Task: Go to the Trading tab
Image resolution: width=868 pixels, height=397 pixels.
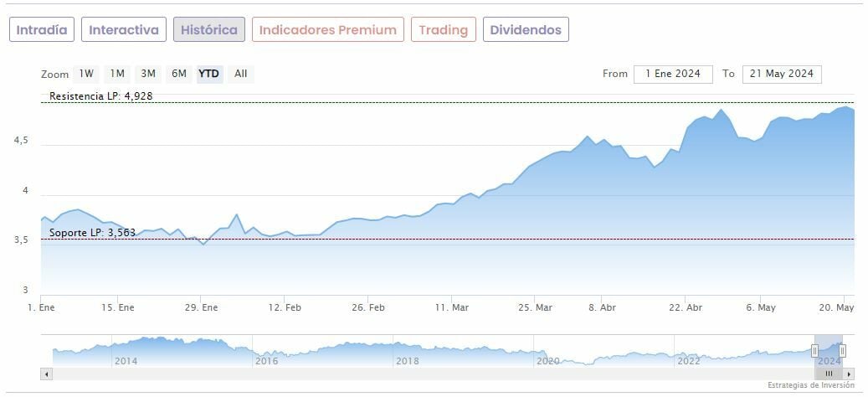Action: click(x=444, y=30)
